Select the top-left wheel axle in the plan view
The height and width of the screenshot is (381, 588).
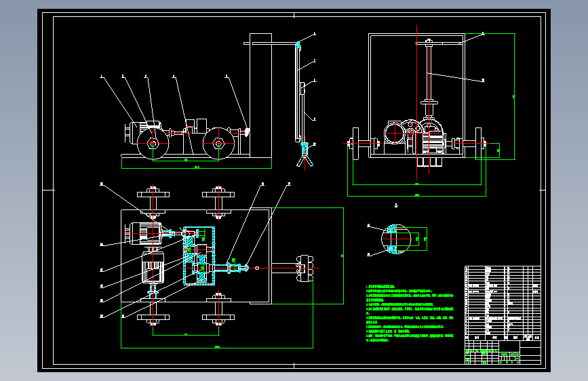(x=153, y=202)
